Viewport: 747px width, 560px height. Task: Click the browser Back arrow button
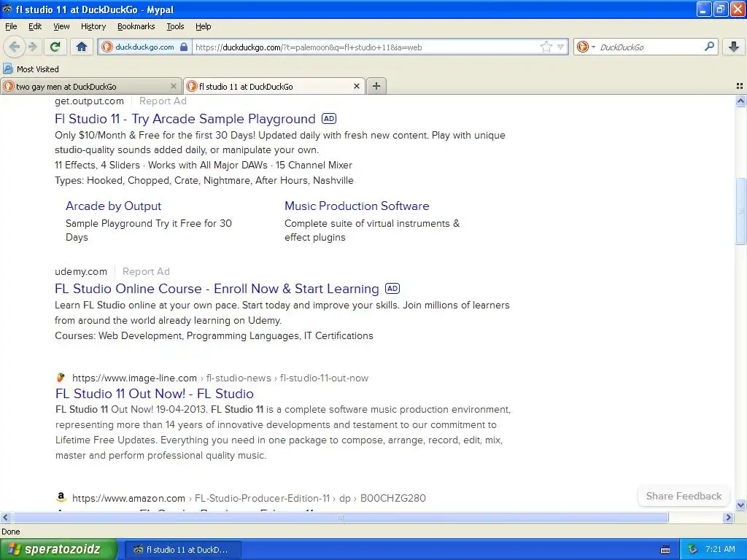click(x=14, y=47)
